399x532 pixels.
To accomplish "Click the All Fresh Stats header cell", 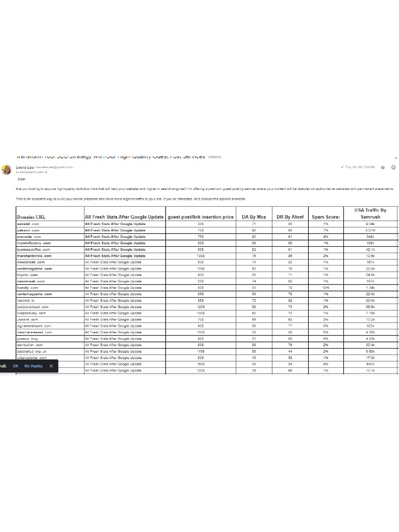I will point(125,214).
